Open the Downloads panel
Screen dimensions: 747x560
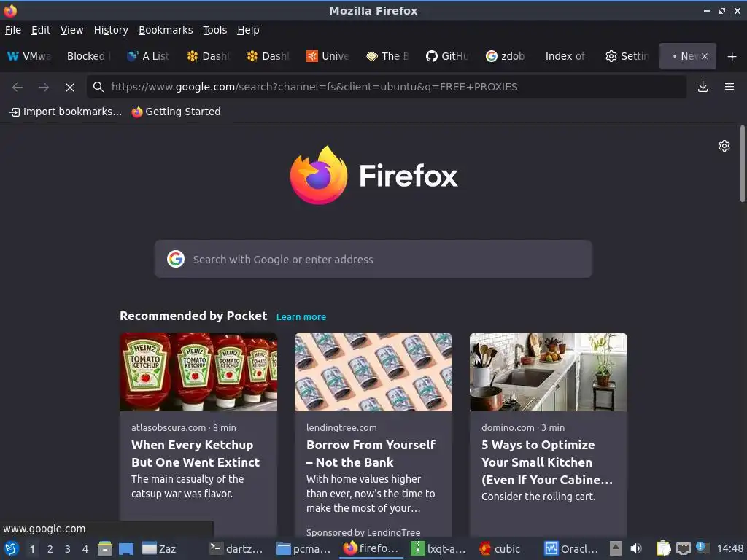click(x=703, y=87)
